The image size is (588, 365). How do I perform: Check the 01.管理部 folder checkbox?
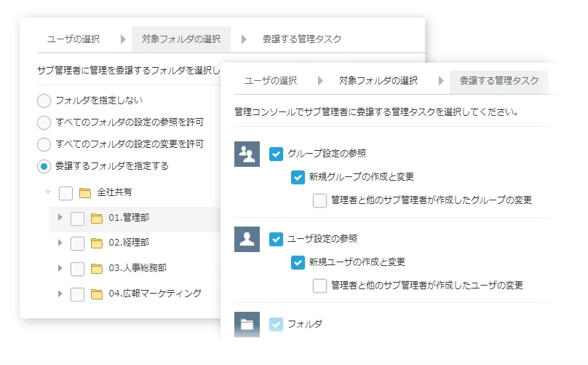click(x=77, y=218)
